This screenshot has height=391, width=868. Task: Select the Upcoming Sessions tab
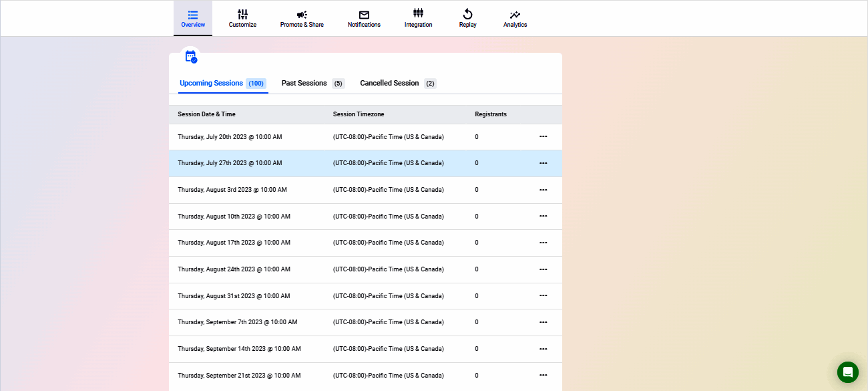tap(212, 84)
